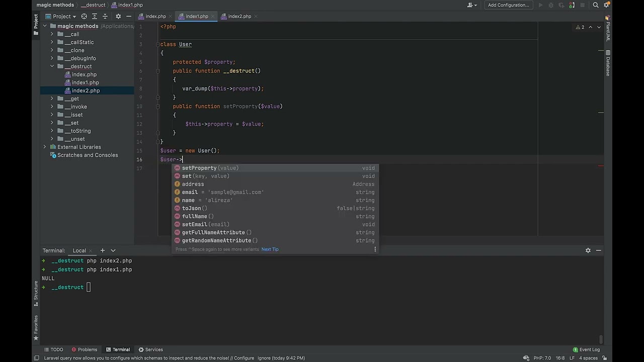Screen dimensions: 644x362
Task: Click Run with Coverage icon
Action: pyautogui.click(x=561, y=5)
